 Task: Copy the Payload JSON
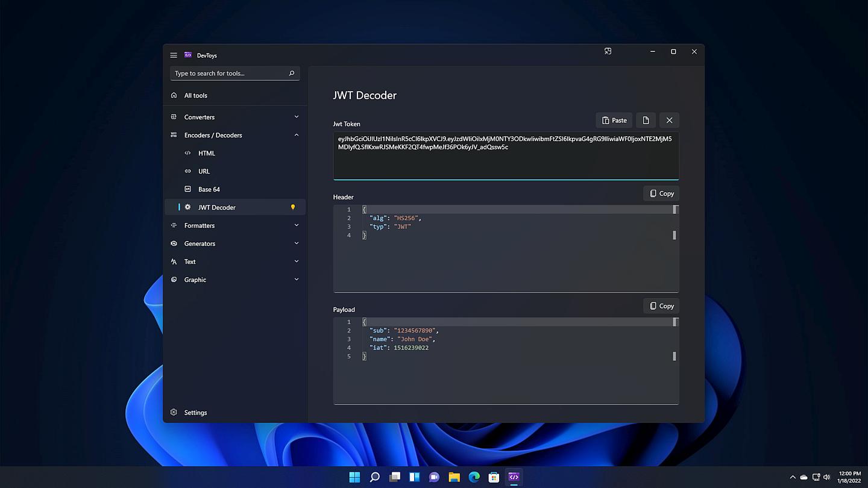(661, 306)
